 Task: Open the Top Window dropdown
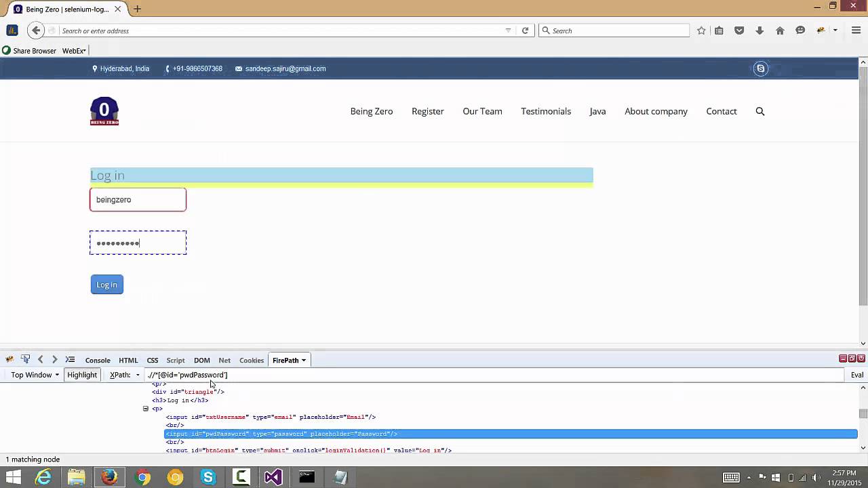coord(35,375)
